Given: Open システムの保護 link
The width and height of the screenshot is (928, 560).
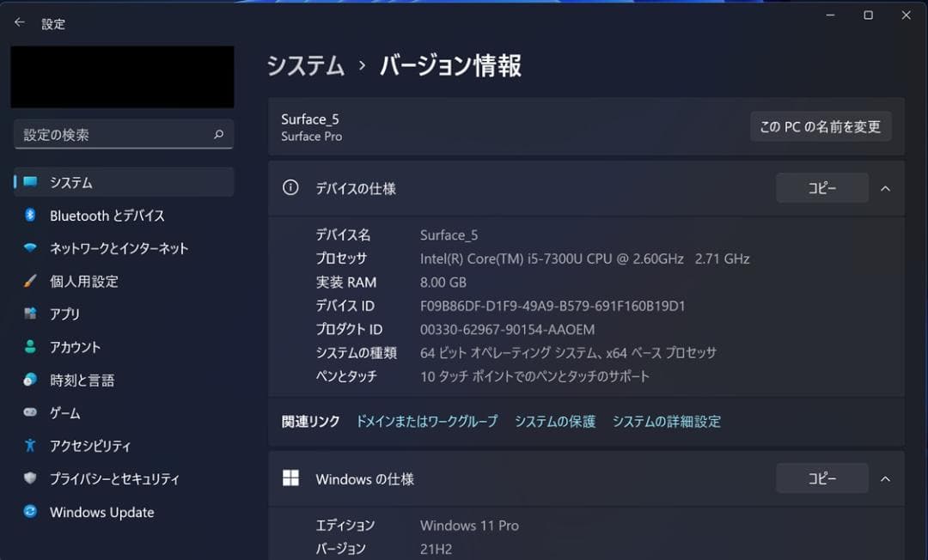Looking at the screenshot, I should 554,422.
